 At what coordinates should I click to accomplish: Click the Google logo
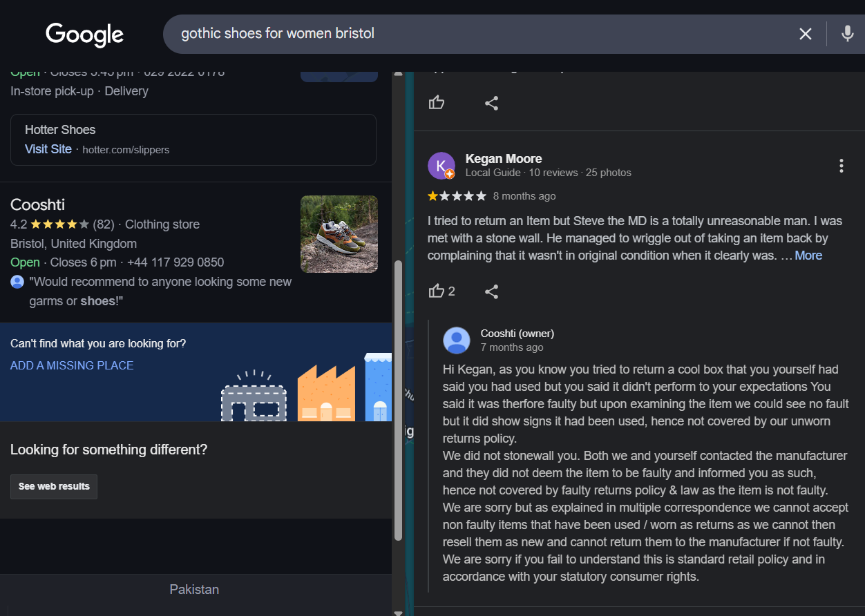(x=85, y=34)
